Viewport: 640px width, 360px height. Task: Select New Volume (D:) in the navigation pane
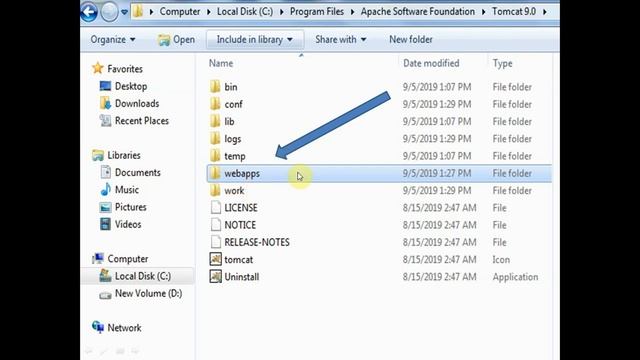149,293
